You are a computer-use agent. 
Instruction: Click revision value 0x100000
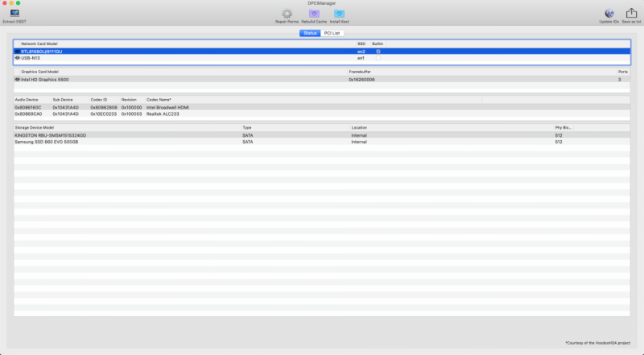point(131,107)
